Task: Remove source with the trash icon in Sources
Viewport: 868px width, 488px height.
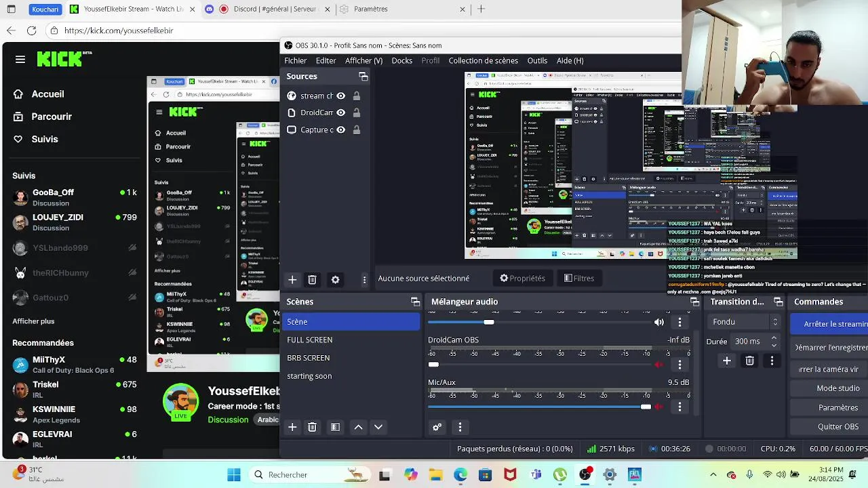Action: (312, 279)
